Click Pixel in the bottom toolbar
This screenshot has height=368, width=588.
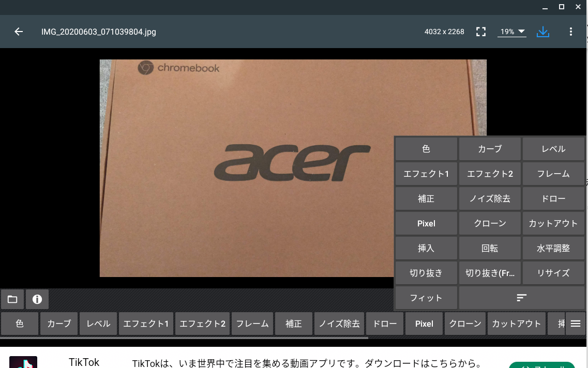424,324
